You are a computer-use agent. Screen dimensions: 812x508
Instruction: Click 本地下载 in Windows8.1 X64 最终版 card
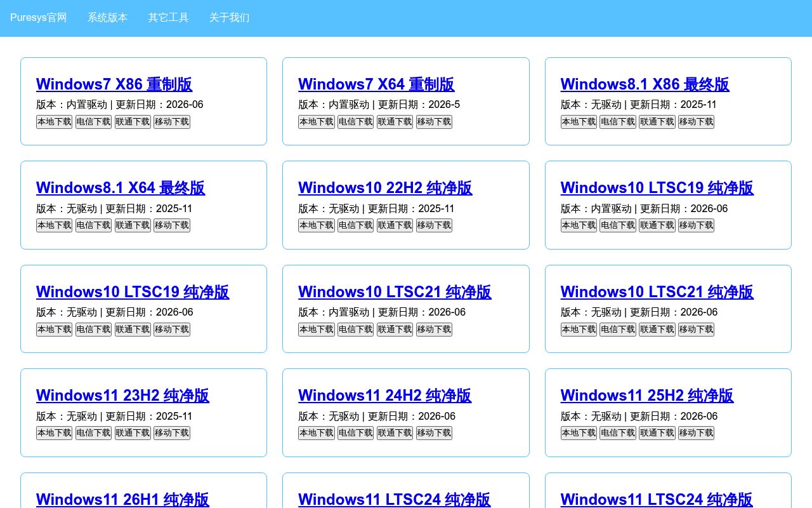click(x=54, y=225)
